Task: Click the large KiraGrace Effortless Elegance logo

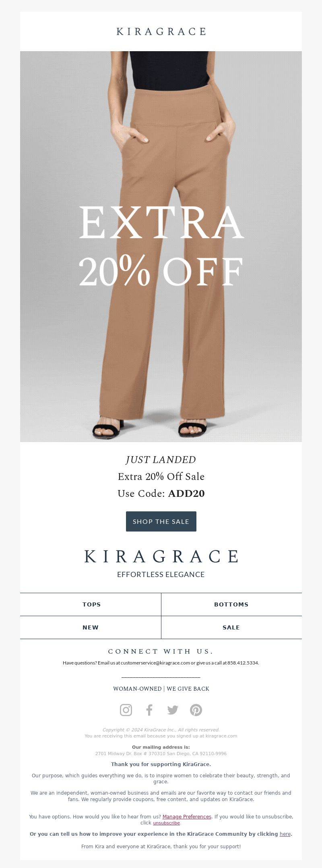Action: click(x=161, y=563)
